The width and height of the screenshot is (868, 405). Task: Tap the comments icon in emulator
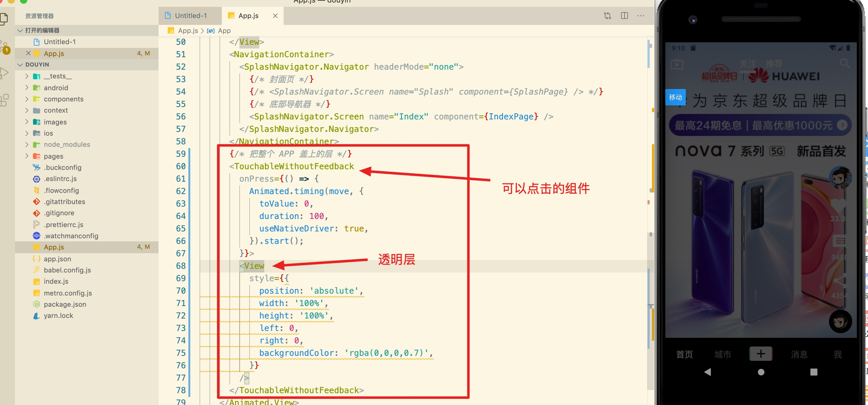[x=839, y=241]
